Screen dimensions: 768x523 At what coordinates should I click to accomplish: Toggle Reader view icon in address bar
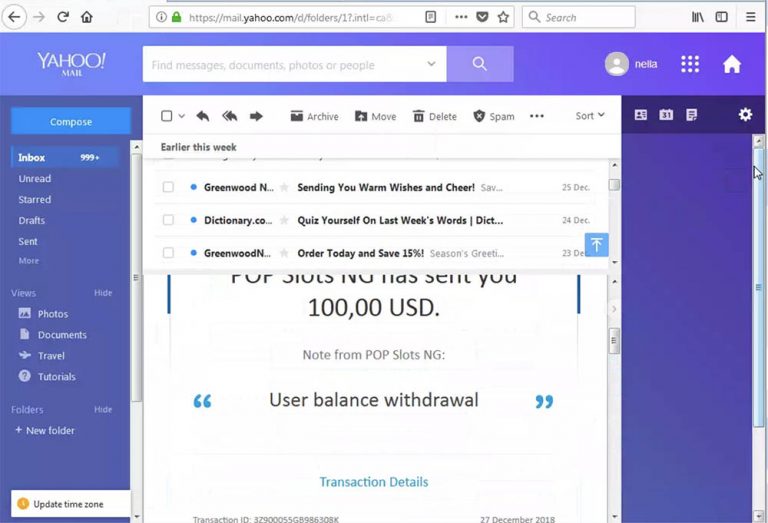(x=431, y=17)
